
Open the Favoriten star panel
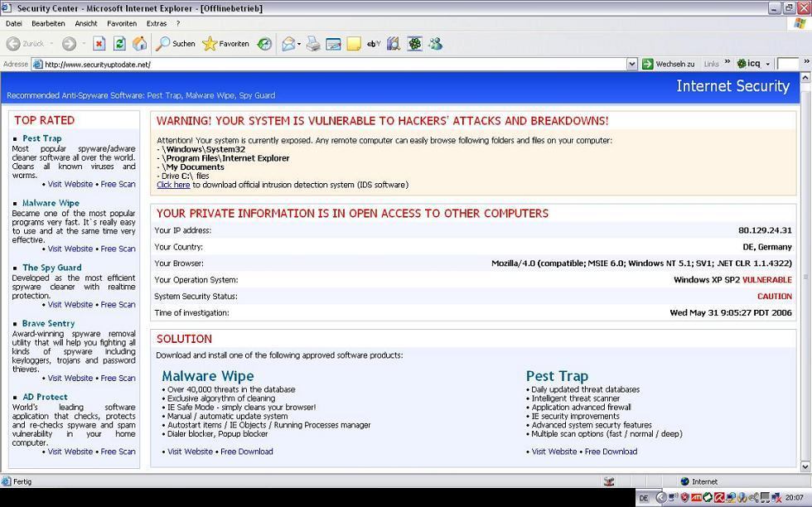[225, 44]
